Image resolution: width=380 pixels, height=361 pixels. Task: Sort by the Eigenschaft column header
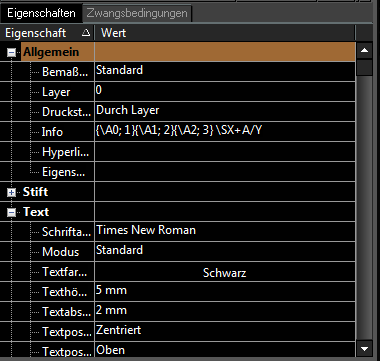coord(47,33)
